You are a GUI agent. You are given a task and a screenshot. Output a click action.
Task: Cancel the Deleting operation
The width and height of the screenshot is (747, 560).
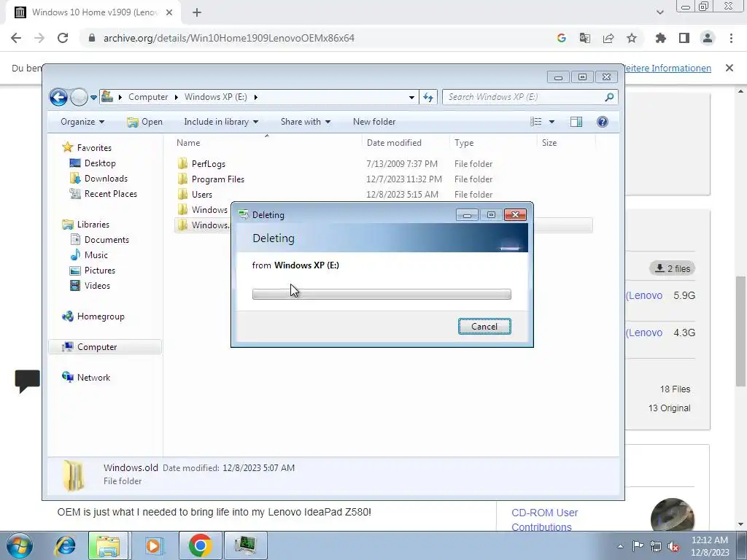tap(484, 327)
